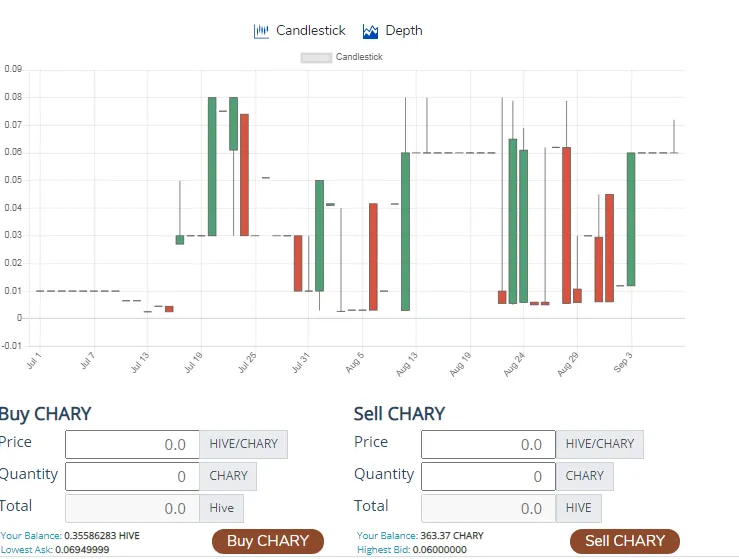Click the -0.01 y-axis label
This screenshot has height=559, width=739.
(12, 346)
